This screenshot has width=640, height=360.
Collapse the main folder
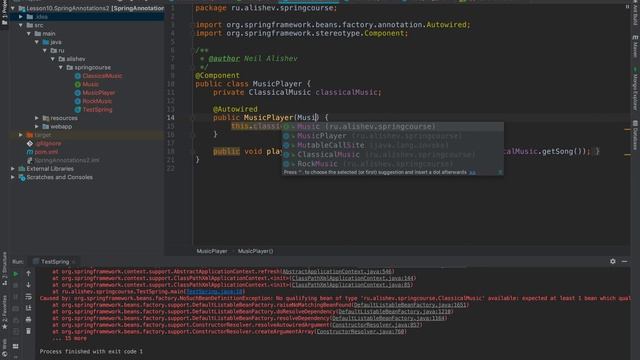(29, 33)
